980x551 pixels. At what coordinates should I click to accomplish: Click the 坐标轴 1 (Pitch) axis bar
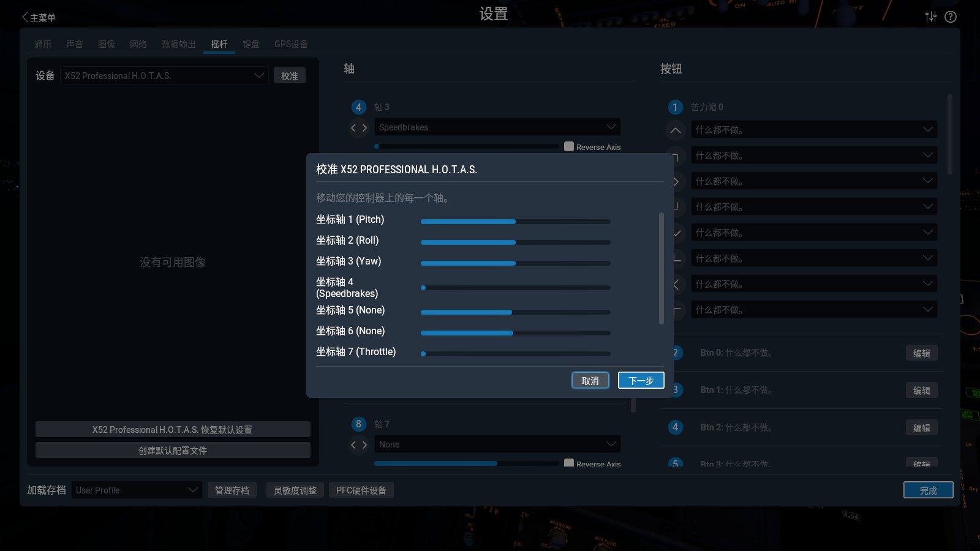[516, 222]
